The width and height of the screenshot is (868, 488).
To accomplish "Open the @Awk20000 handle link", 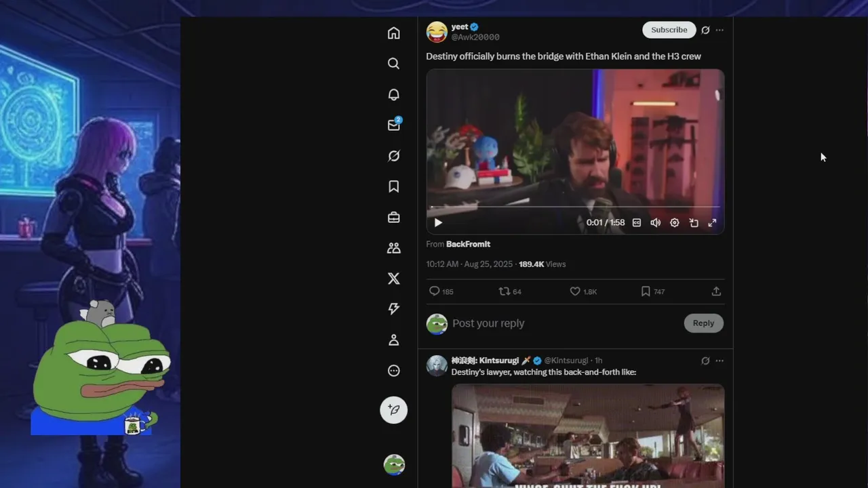I will [x=475, y=37].
